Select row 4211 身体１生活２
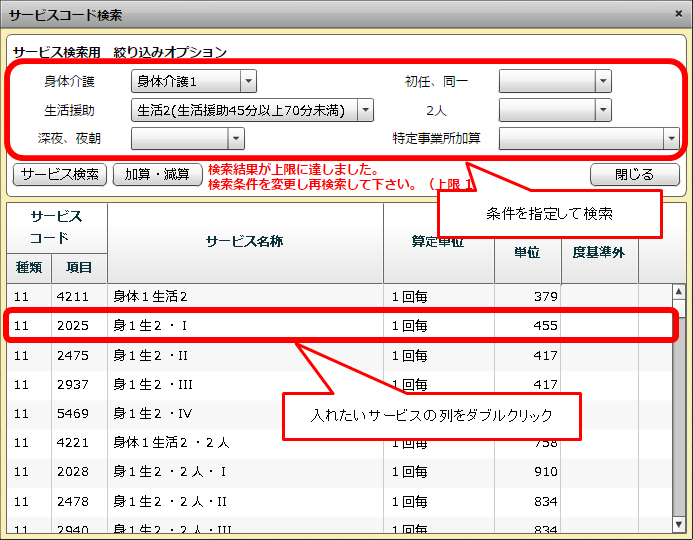The image size is (693, 540). [250, 297]
